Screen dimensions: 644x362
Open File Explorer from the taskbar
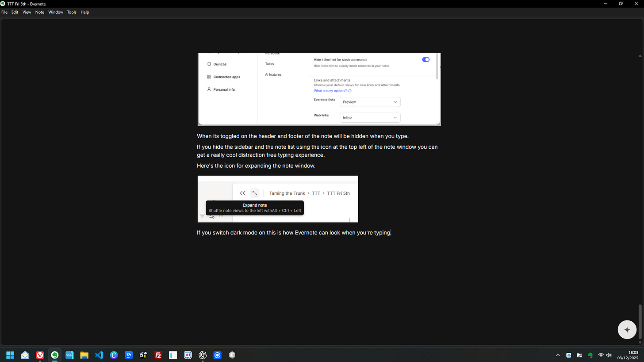pyautogui.click(x=84, y=355)
